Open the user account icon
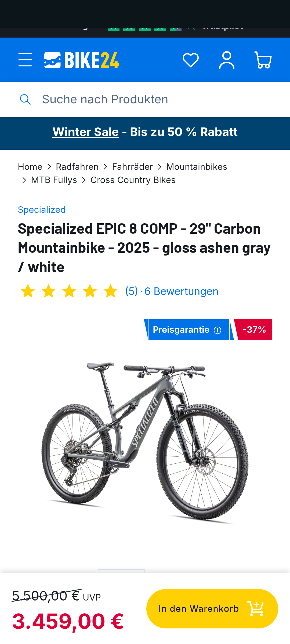The image size is (290, 644). [x=227, y=60]
